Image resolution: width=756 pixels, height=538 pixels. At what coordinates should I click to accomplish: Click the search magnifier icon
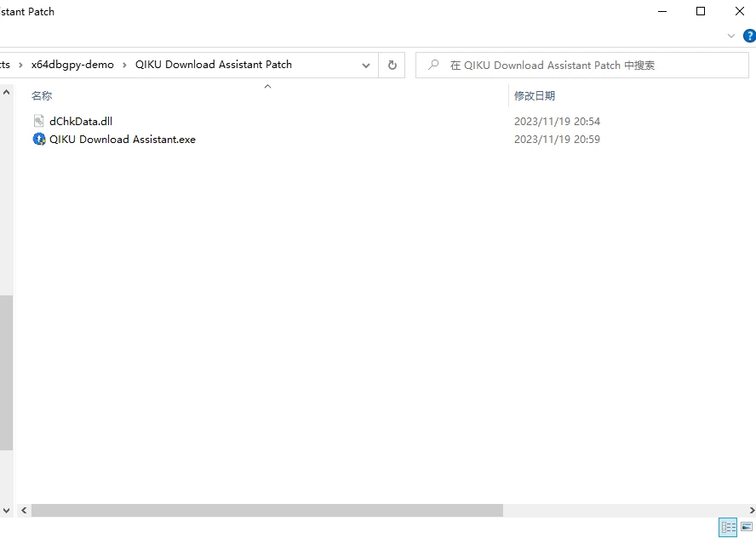pos(433,65)
